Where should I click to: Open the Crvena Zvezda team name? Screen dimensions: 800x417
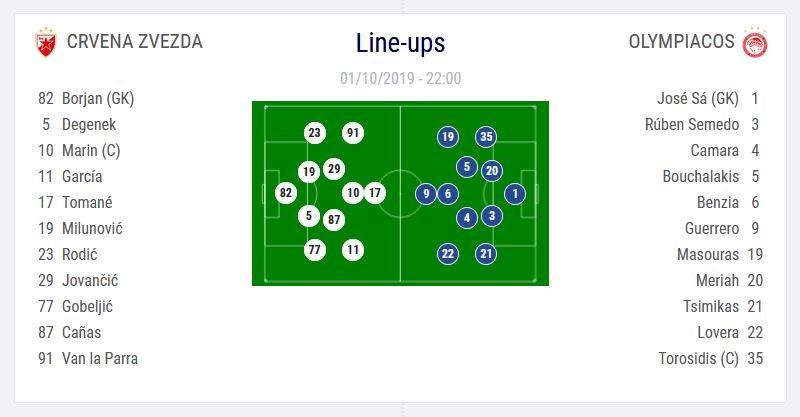click(134, 42)
